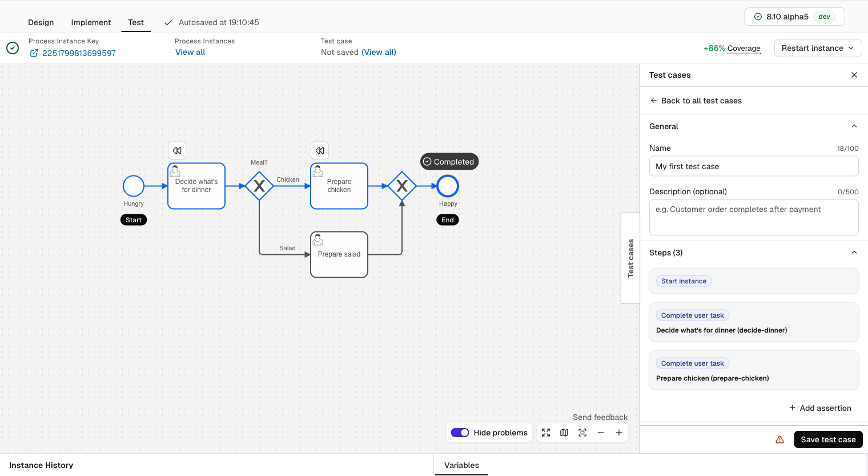Toggle the Hide problems switch
868x476 pixels.
[460, 433]
